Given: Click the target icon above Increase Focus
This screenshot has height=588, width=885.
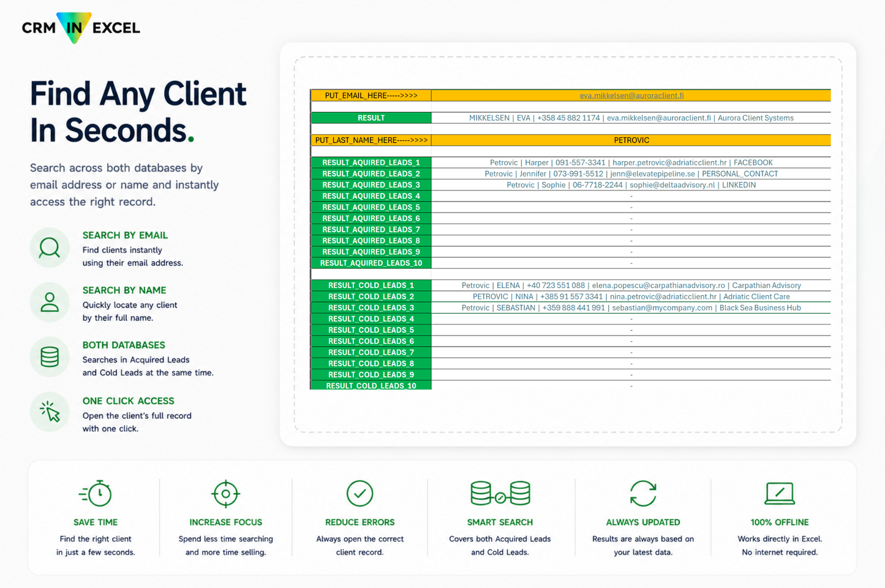Looking at the screenshot, I should pyautogui.click(x=225, y=493).
